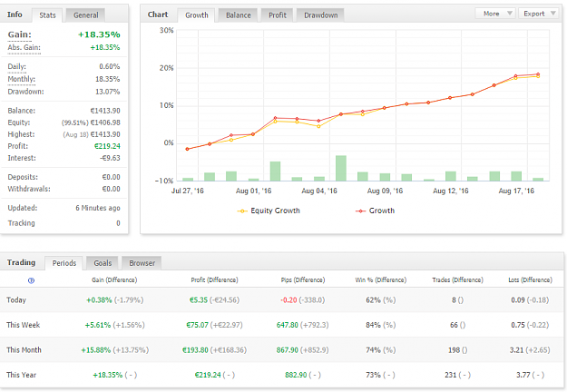Select the Profit chart tab

[x=277, y=15]
